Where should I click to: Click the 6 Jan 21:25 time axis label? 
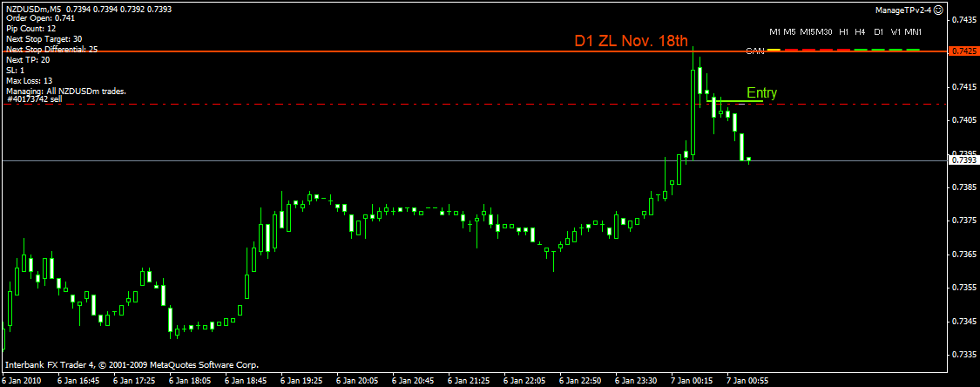(469, 379)
